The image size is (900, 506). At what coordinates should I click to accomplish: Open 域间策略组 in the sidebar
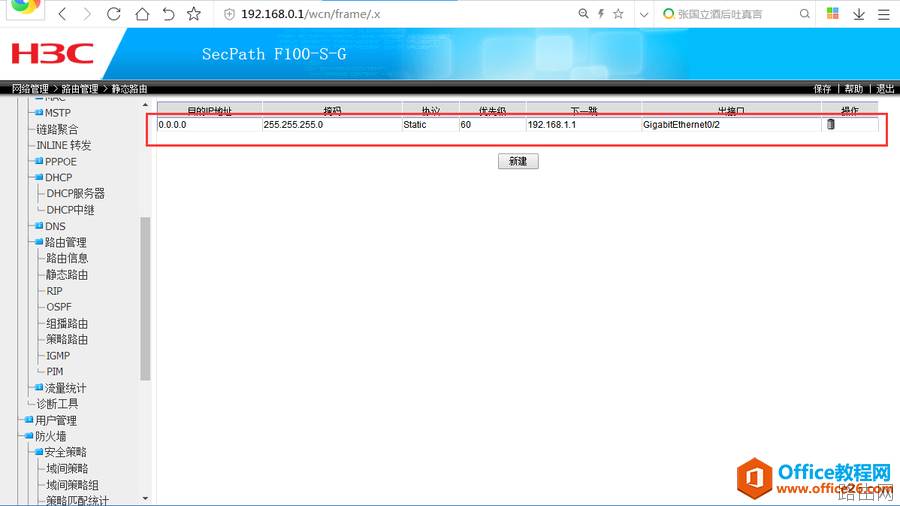72,485
